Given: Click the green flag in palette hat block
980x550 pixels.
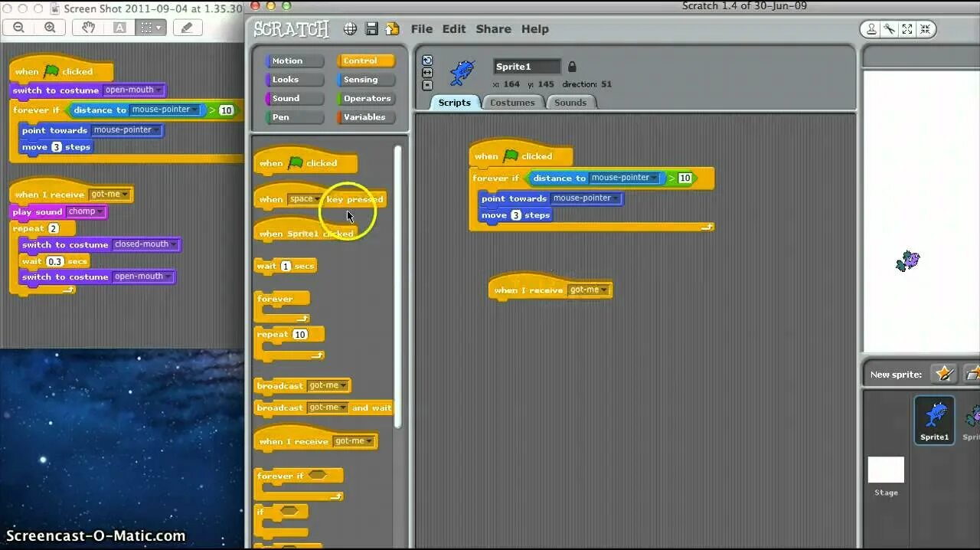Looking at the screenshot, I should (x=296, y=162).
